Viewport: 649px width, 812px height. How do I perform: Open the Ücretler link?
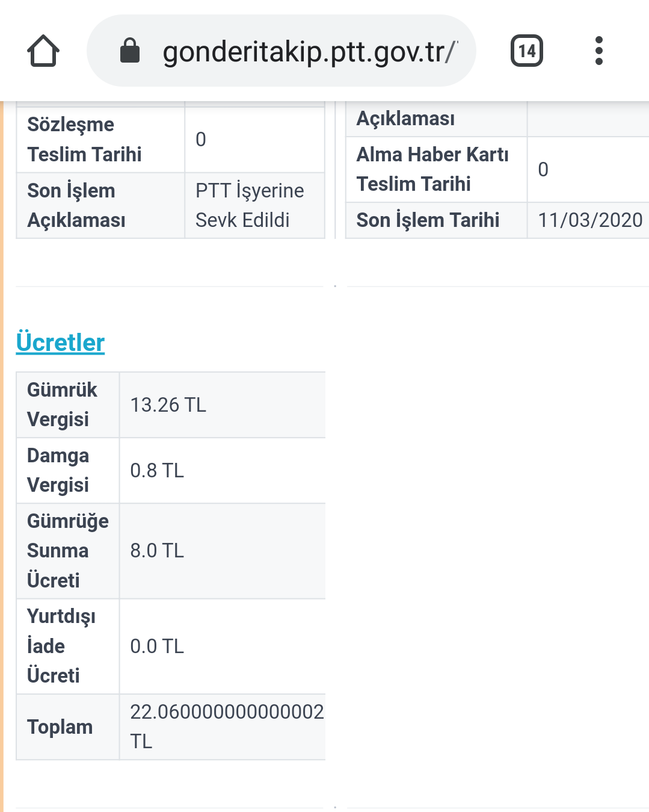click(x=60, y=342)
